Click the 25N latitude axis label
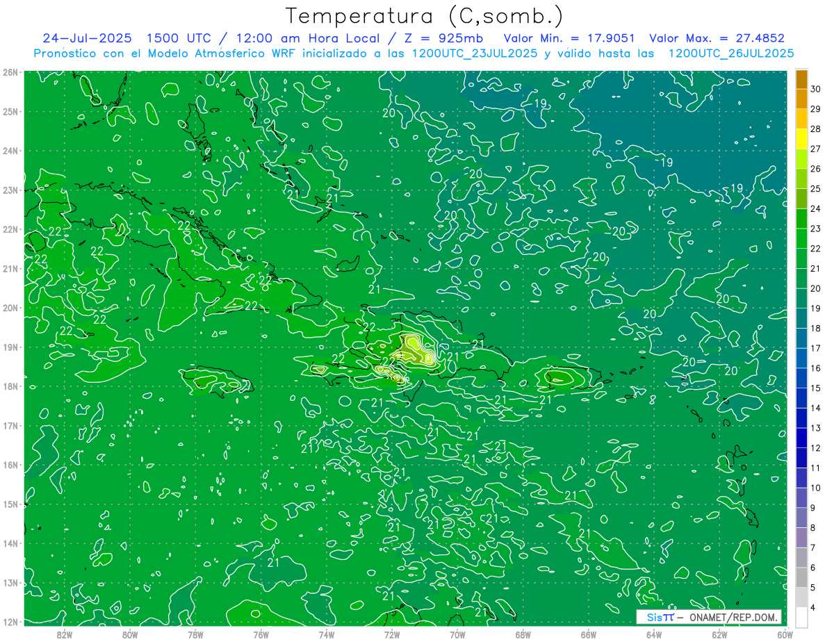The height and width of the screenshot is (644, 834). pos(10,111)
